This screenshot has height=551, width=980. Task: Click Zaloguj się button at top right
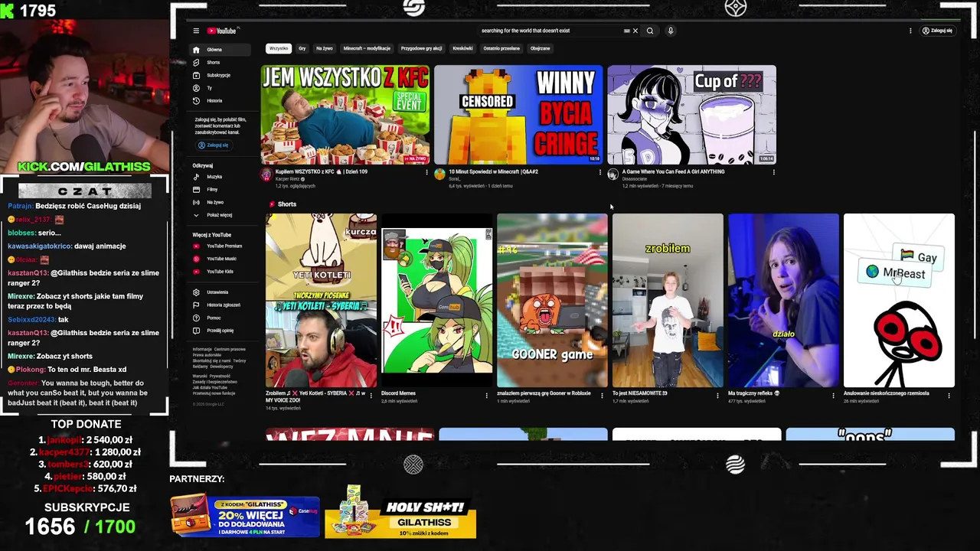937,31
